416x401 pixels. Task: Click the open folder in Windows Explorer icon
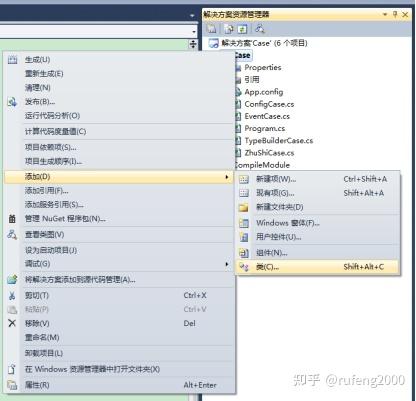click(12, 369)
